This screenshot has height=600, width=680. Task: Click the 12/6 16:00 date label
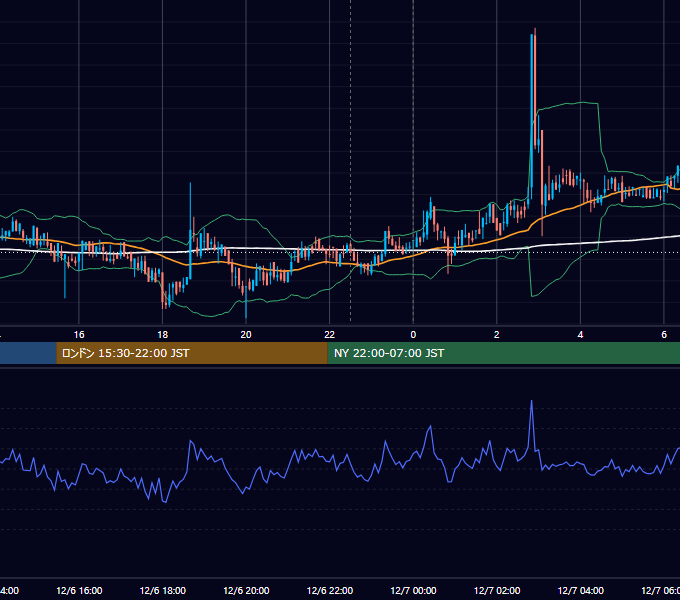[79, 591]
